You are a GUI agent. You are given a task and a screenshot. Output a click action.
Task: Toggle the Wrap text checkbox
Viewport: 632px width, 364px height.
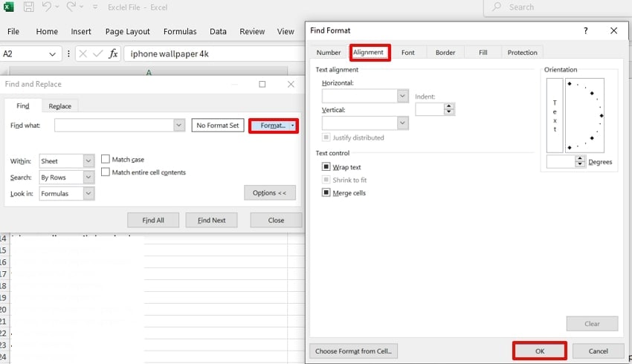[326, 166]
